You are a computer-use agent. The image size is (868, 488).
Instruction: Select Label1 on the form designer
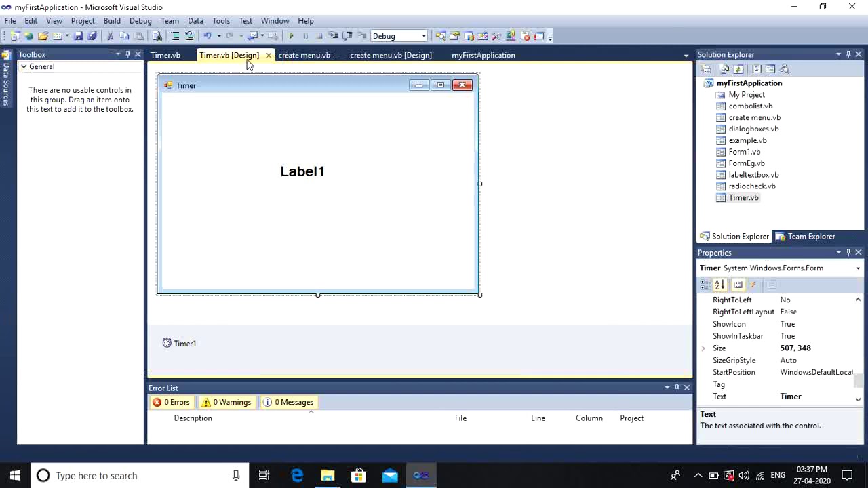click(x=302, y=171)
